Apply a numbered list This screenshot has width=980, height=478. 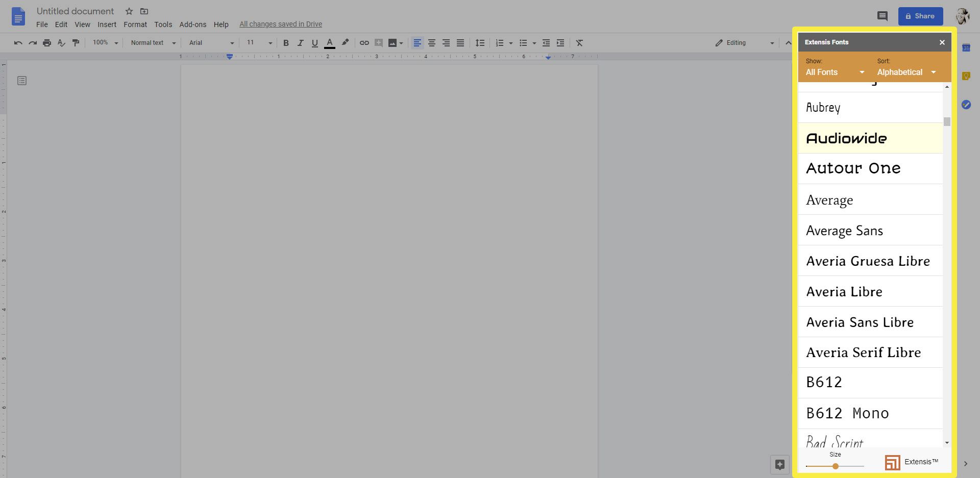[500, 43]
